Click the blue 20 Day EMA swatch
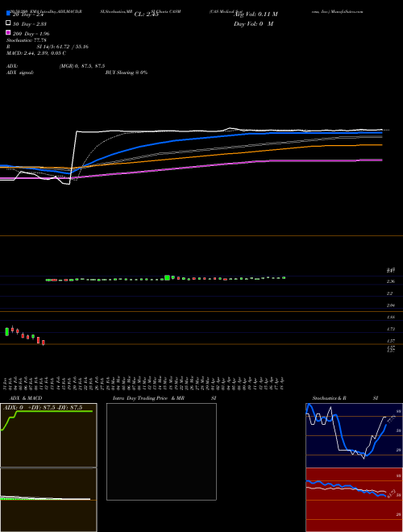The height and width of the screenshot is (532, 403). (8, 14)
